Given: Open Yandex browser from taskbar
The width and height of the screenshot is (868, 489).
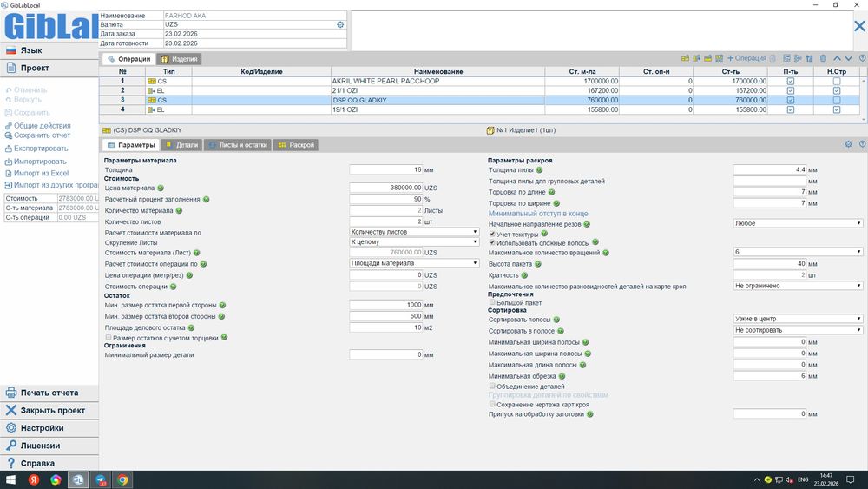Looking at the screenshot, I should click(34, 479).
